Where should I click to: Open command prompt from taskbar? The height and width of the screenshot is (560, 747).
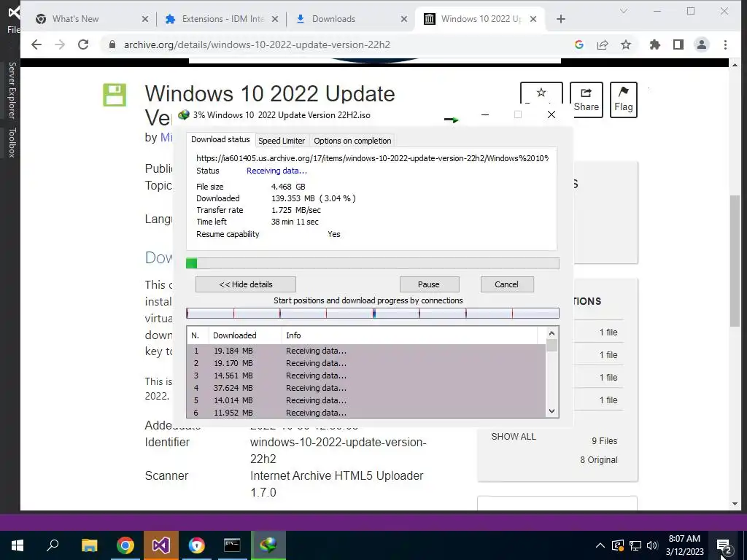tap(232, 545)
